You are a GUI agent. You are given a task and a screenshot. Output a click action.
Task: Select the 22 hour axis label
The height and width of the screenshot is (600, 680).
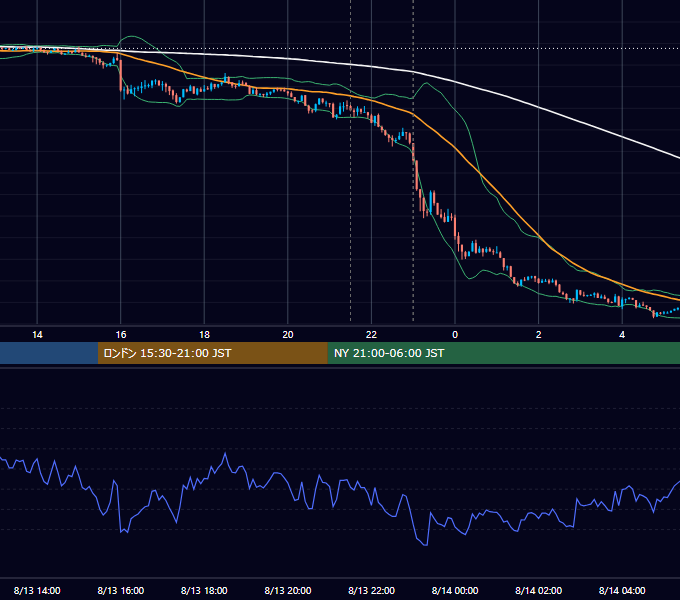pos(371,335)
